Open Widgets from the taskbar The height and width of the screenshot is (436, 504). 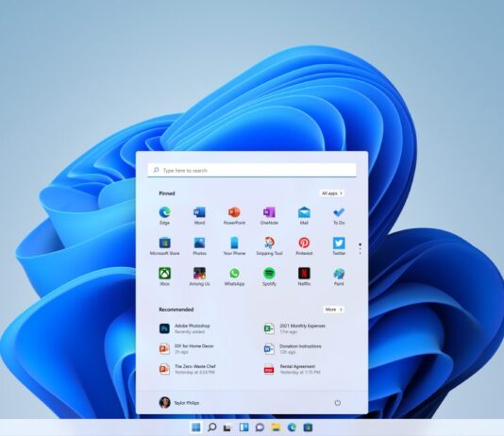(x=244, y=428)
